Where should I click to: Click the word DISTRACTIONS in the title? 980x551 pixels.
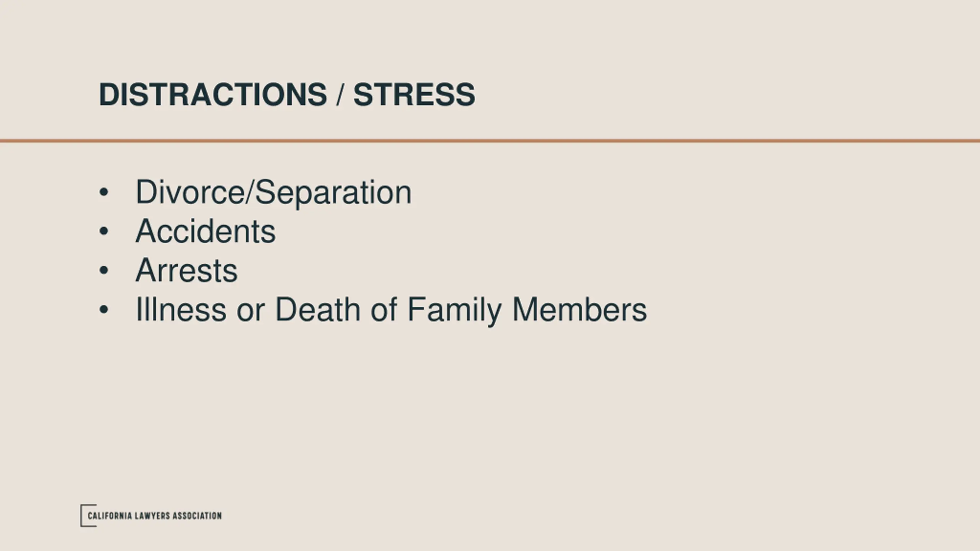pos(213,95)
